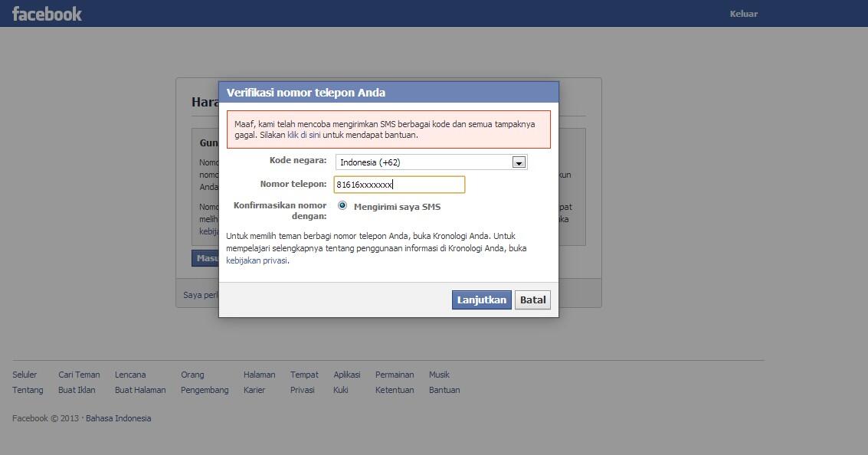This screenshot has width=868, height=455.
Task: Open the Ketentuan footer link
Action: tap(395, 390)
